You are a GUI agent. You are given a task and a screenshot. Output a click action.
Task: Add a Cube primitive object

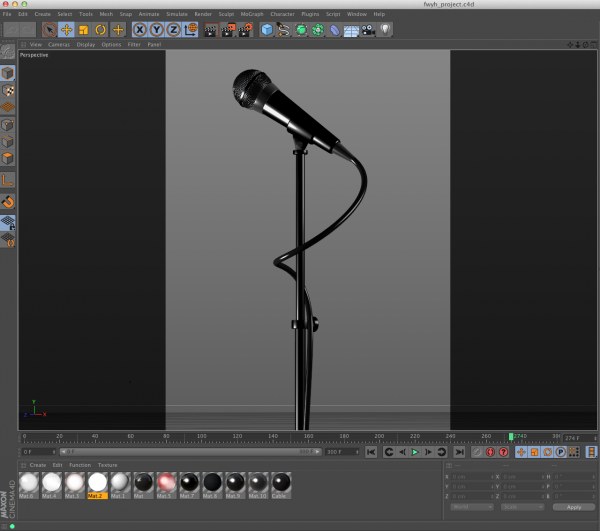tap(267, 30)
